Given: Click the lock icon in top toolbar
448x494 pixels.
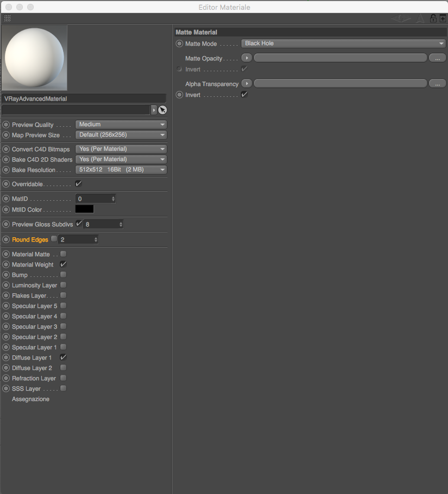Looking at the screenshot, I should pos(433,18).
